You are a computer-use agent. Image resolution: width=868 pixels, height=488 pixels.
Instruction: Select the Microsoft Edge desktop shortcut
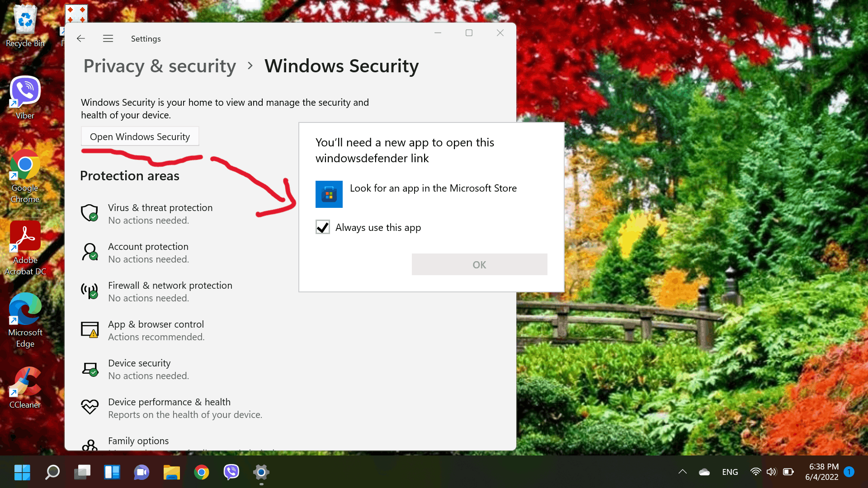pos(25,321)
